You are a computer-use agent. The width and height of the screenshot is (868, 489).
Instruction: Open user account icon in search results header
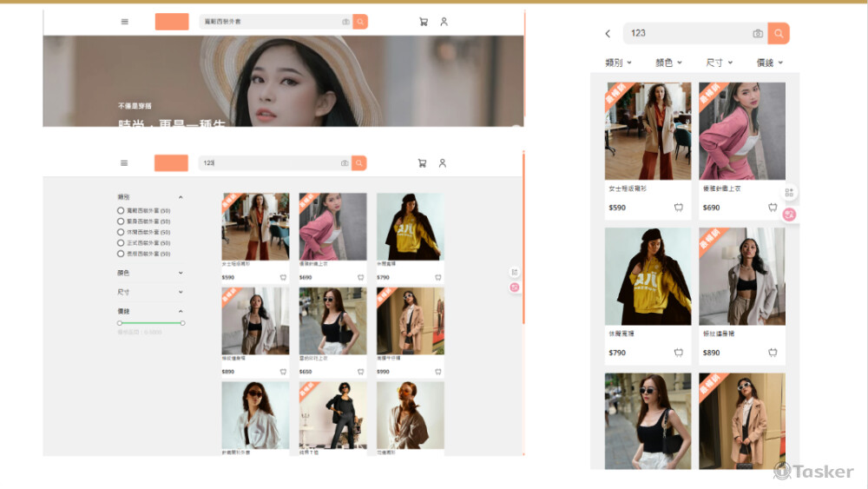pos(443,163)
